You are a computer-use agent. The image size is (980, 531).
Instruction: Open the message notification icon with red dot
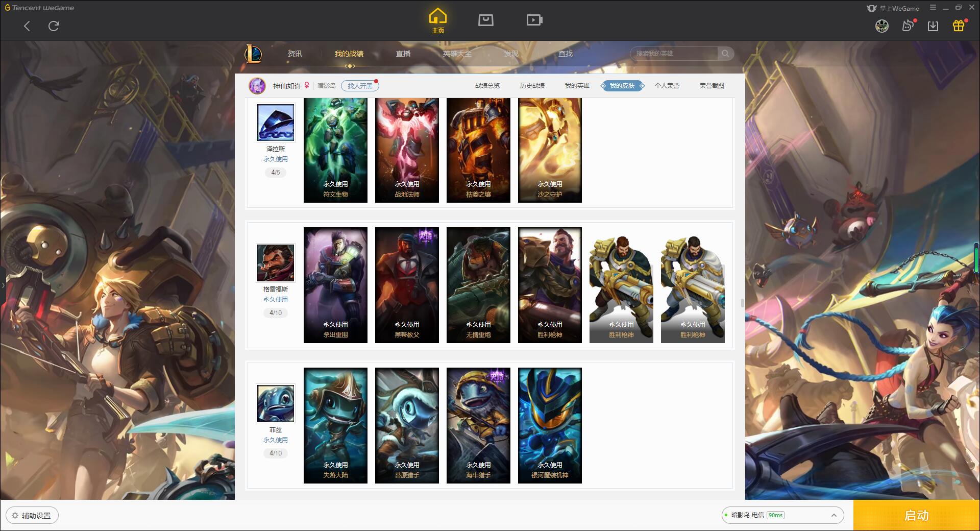tap(908, 26)
